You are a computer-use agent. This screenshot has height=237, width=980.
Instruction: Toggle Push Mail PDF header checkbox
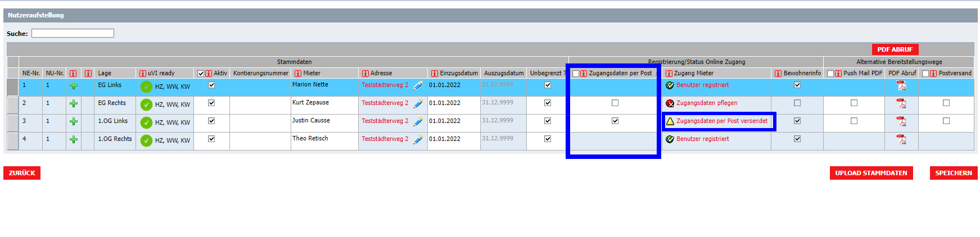click(x=830, y=74)
